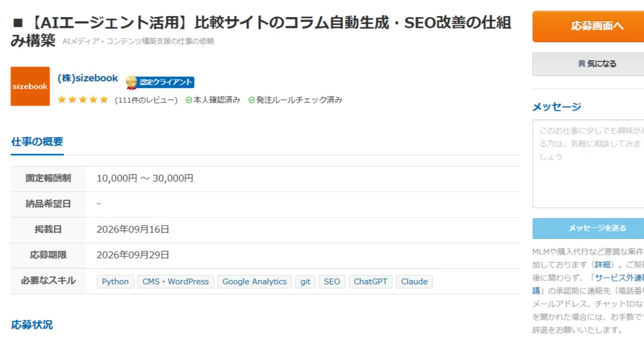The height and width of the screenshot is (337, 644).
Task: Click the 応募状況 section heading
Action: (x=32, y=325)
